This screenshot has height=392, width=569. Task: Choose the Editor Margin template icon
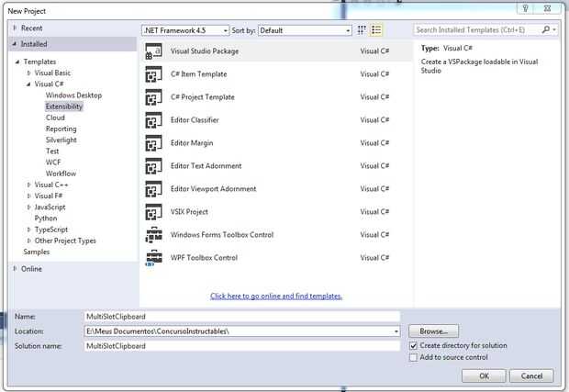coord(153,143)
